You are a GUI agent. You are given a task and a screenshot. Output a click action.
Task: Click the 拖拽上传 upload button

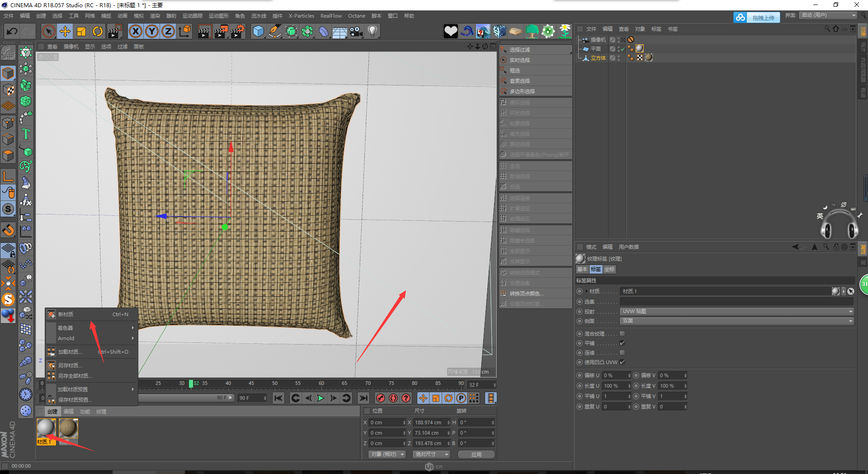763,18
